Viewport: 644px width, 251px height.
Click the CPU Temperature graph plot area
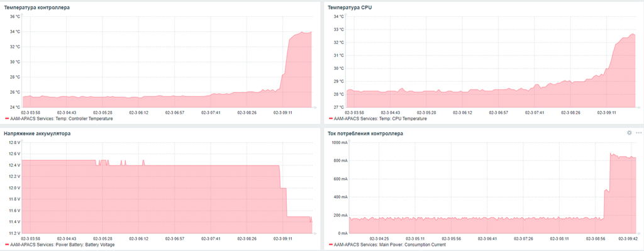pyautogui.click(x=491, y=62)
